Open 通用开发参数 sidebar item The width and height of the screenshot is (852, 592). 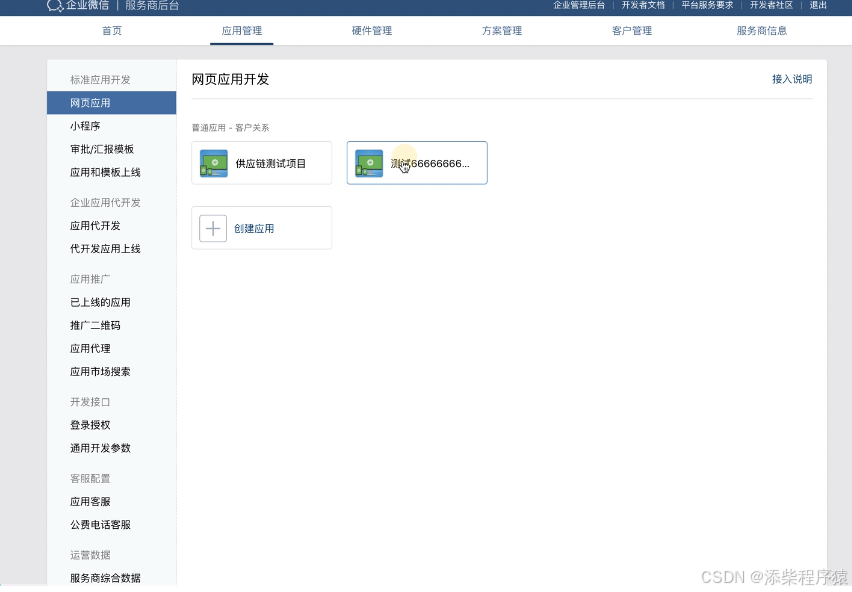coord(101,449)
